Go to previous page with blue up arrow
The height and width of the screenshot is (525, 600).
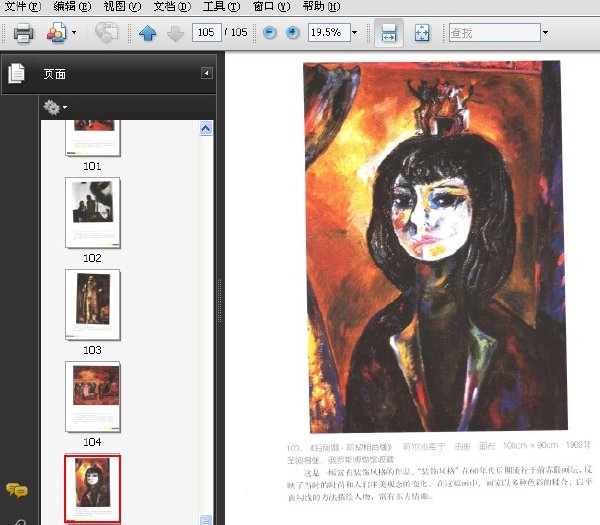147,33
